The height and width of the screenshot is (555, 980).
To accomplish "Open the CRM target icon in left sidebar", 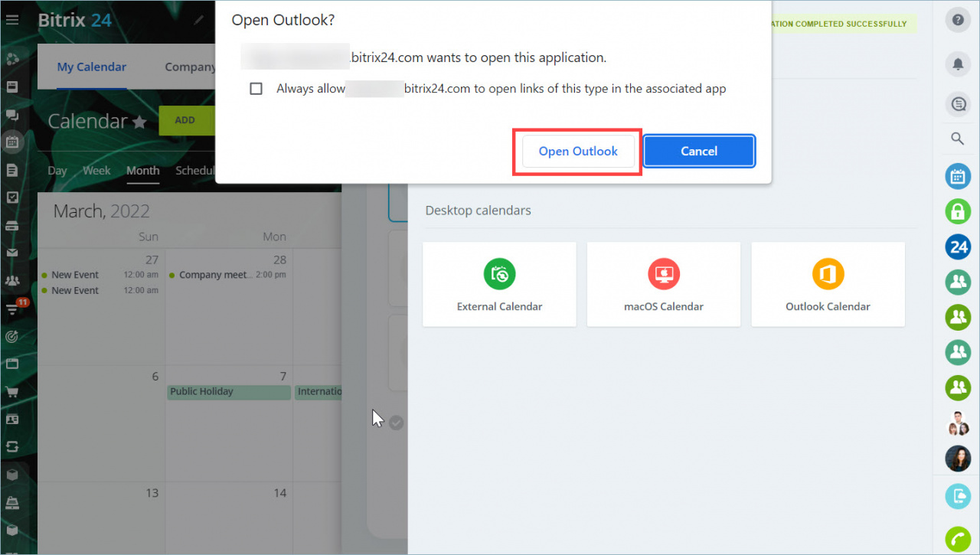I will pos(12,336).
